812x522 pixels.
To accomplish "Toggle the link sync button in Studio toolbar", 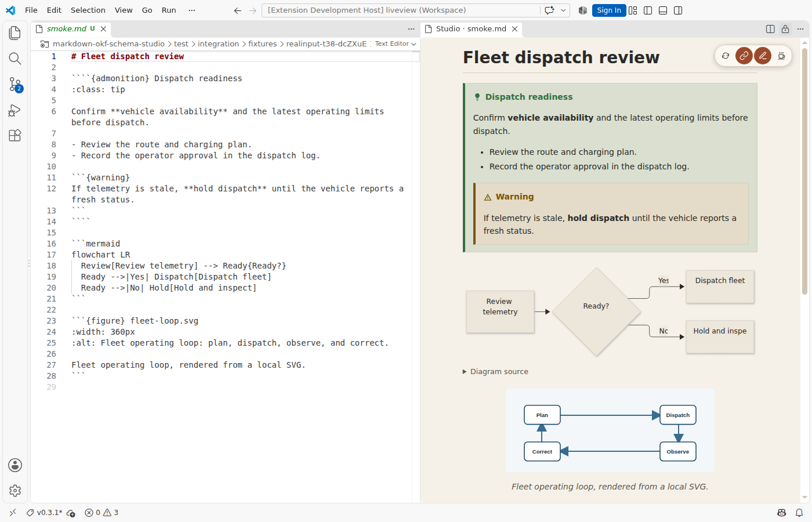I will (744, 56).
